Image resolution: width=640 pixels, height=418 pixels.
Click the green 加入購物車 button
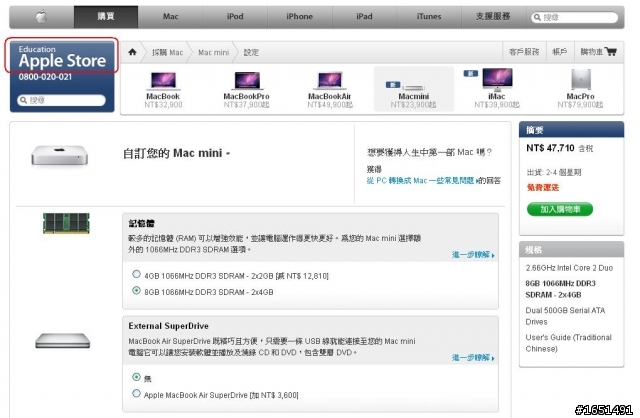pos(560,209)
